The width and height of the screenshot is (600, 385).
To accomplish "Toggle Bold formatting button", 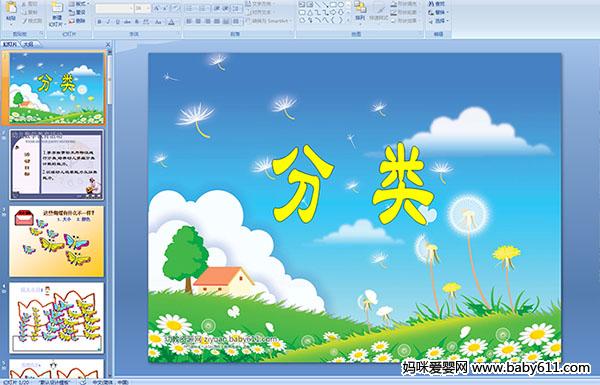I will tap(99, 22).
